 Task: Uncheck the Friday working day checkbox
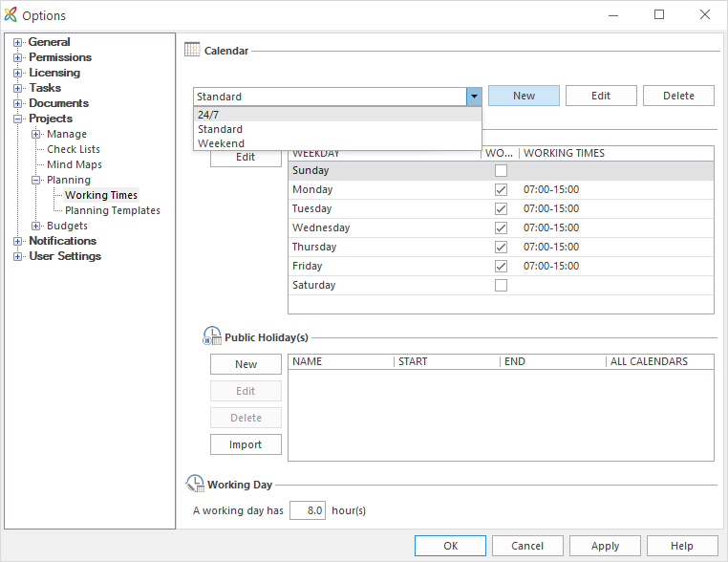click(501, 266)
